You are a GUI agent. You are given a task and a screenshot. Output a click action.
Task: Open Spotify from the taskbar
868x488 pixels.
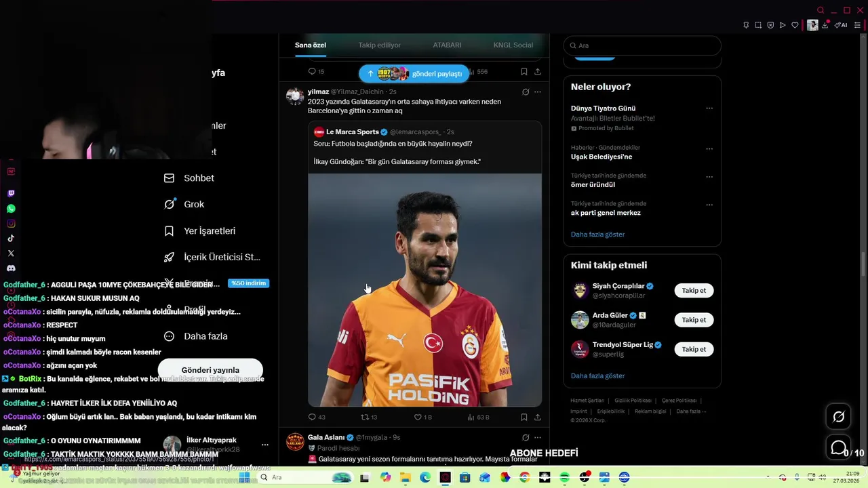pos(565,478)
